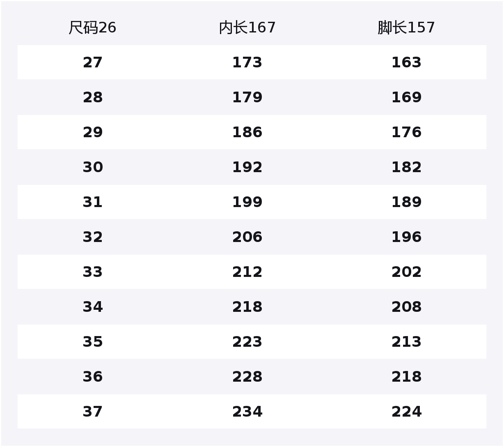Select foot length 213 cell
This screenshot has width=504, height=447.
406,342
